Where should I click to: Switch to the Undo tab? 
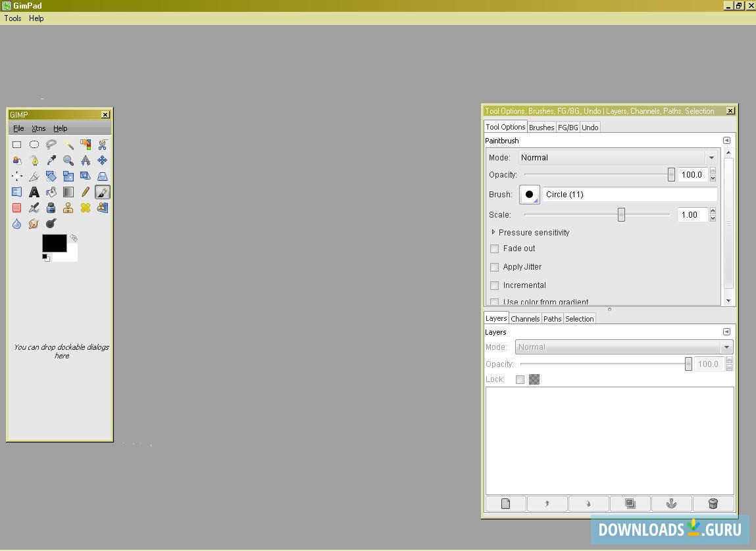[590, 127]
